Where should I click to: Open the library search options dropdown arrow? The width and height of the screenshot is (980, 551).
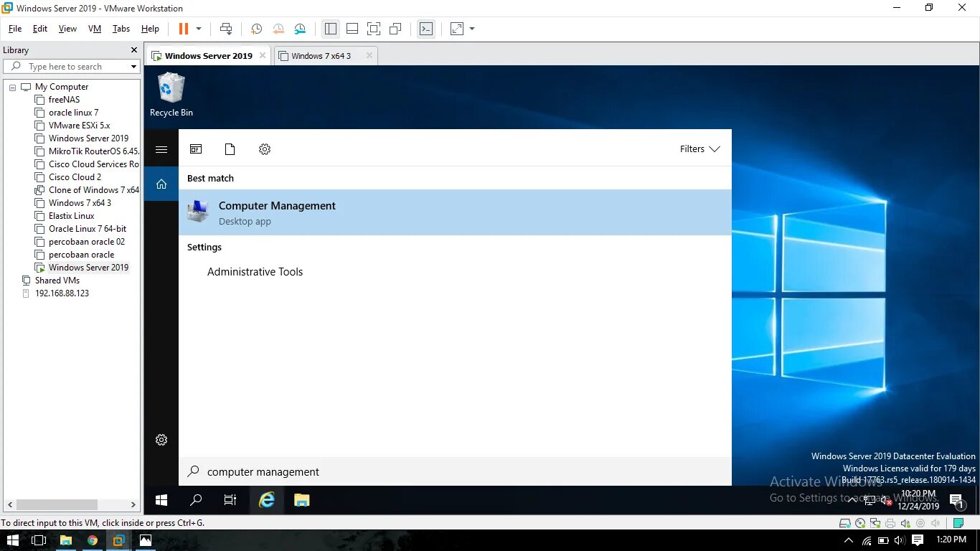(x=133, y=67)
